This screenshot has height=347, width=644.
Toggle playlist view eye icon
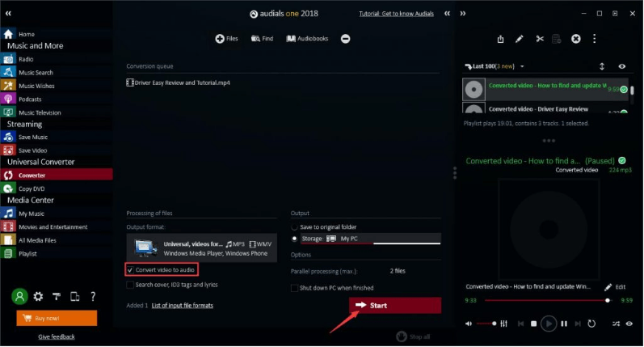622,66
